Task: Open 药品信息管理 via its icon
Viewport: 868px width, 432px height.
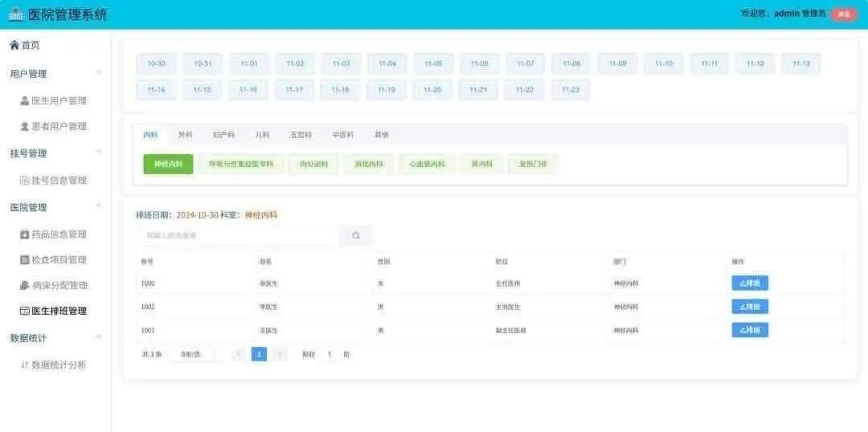Action: pos(24,234)
